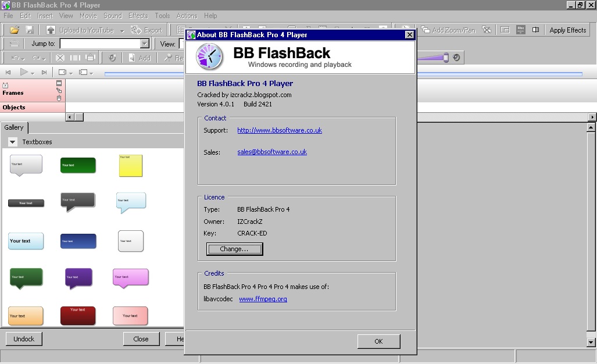Open the Actions menu
Screen dimensions: 597x364
click(x=187, y=16)
